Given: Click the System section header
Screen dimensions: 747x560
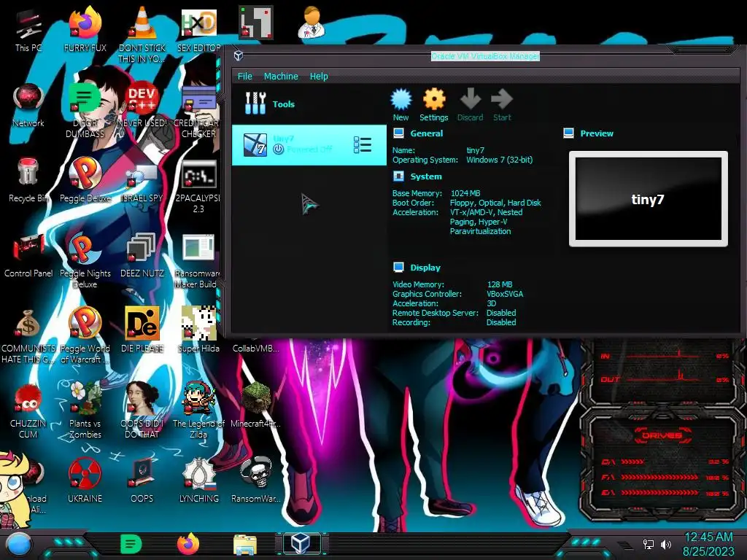Looking at the screenshot, I should (x=426, y=176).
